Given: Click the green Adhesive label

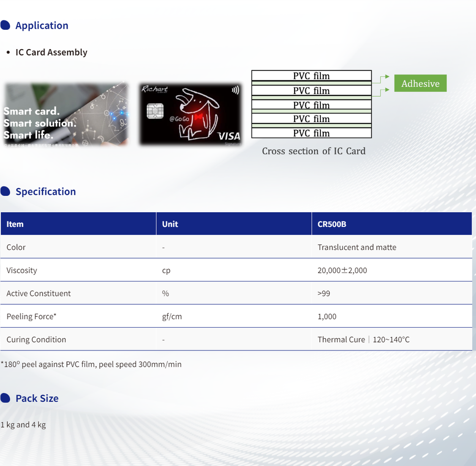Looking at the screenshot, I should point(420,83).
